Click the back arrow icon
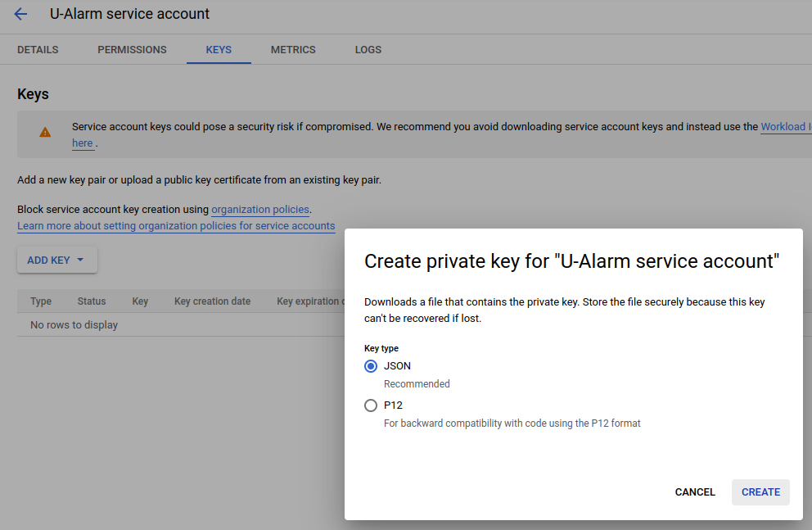Viewport: 812px width, 530px height. point(20,14)
